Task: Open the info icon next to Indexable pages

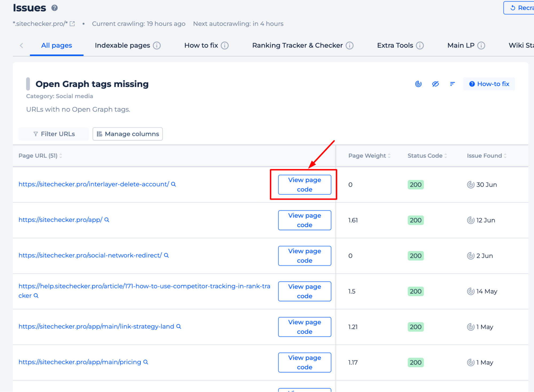Action: coord(157,46)
